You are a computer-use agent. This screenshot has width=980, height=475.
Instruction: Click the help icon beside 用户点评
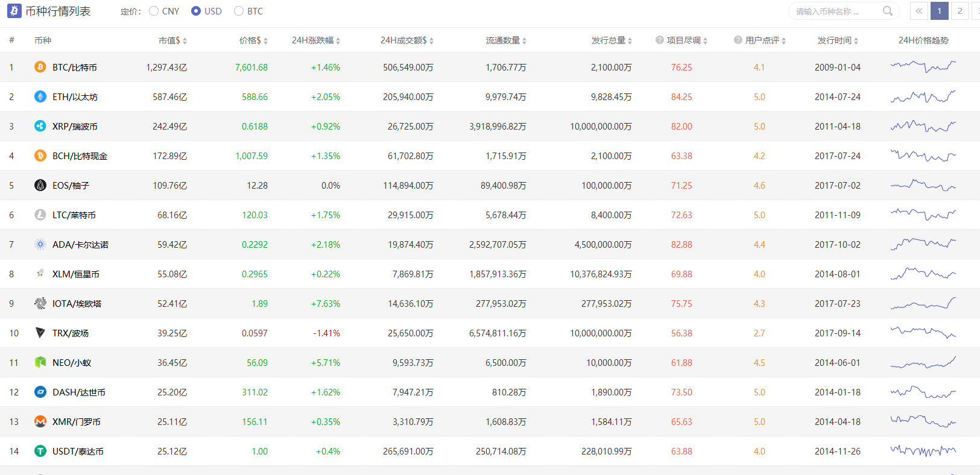738,40
